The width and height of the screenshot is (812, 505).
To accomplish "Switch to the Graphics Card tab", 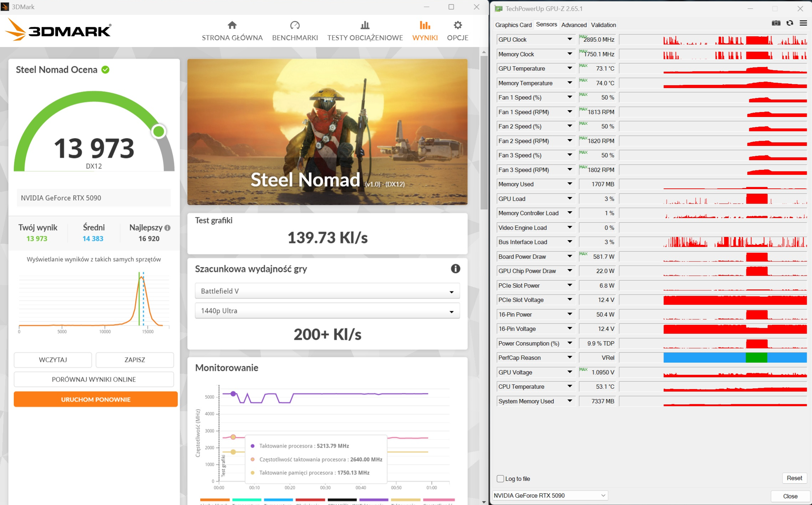I will point(513,25).
